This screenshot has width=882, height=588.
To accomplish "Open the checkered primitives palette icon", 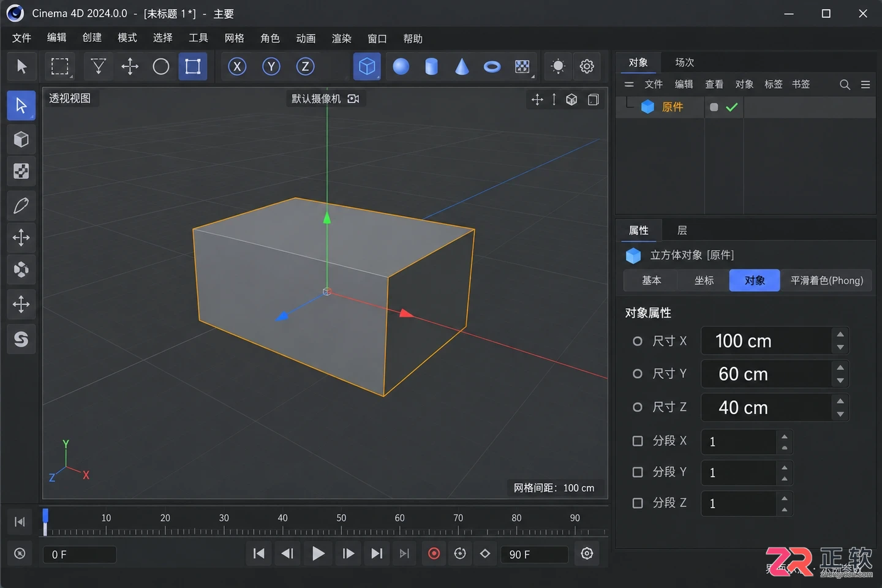I will 522,66.
